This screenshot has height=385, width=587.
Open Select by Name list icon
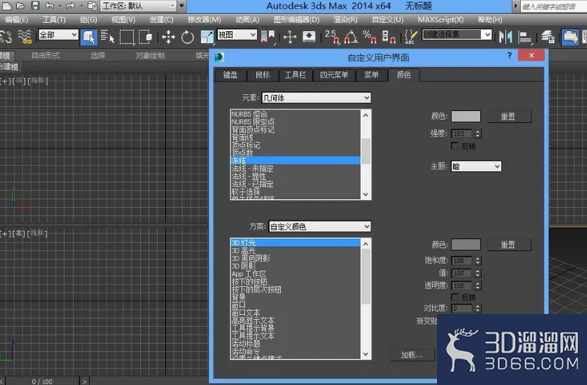tap(107, 37)
